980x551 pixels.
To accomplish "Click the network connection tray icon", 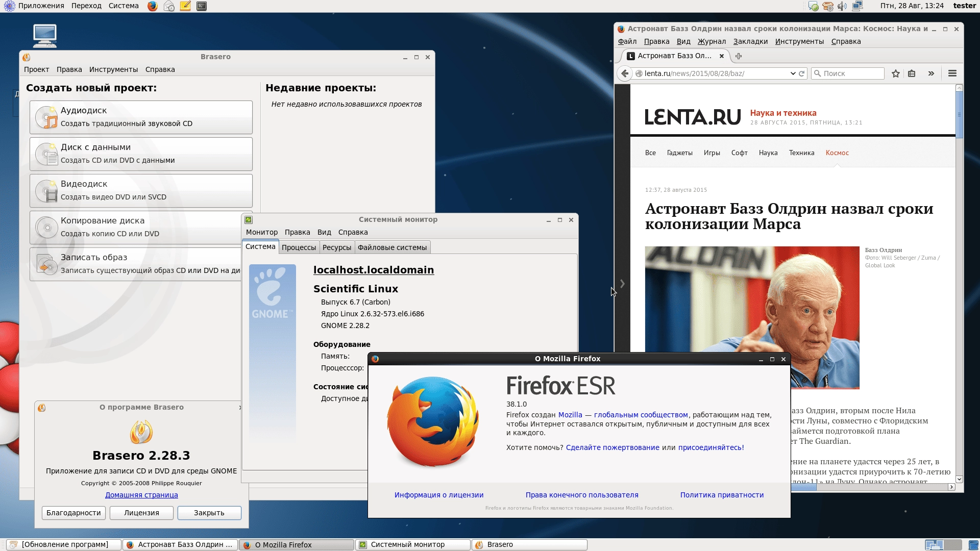I will click(857, 6).
